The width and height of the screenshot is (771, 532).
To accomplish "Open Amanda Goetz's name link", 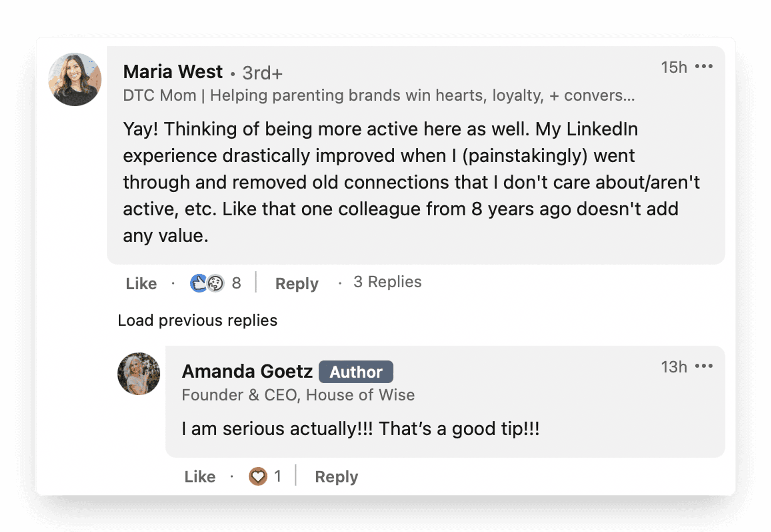I will pos(247,372).
